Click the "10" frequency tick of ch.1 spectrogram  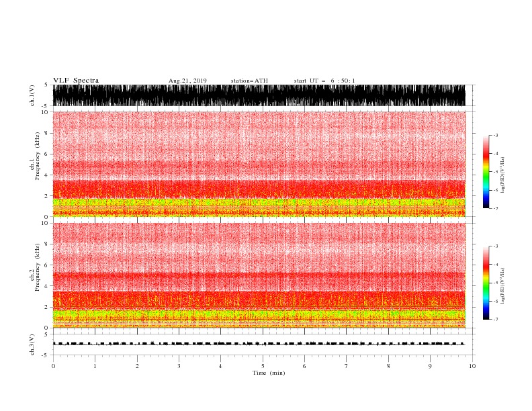coord(45,112)
